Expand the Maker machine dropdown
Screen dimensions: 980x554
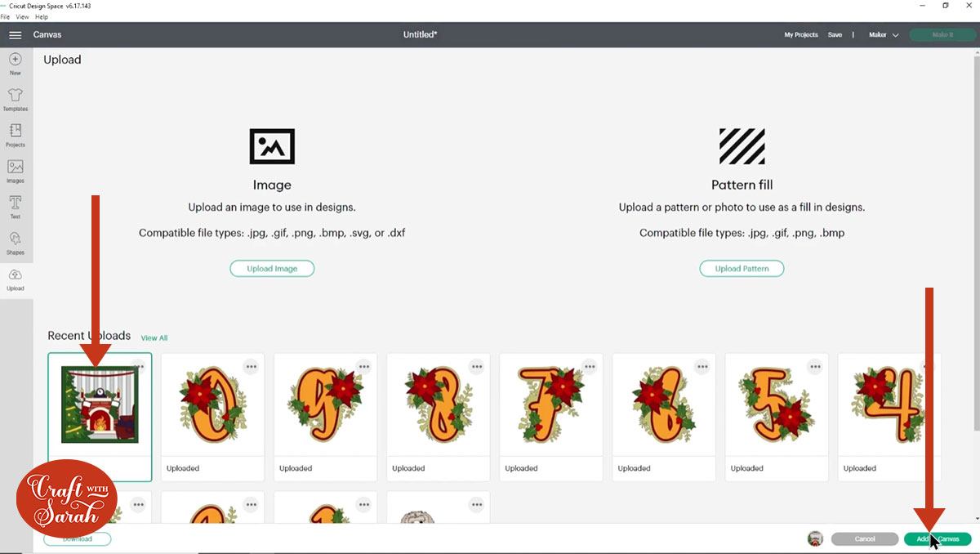(x=884, y=35)
